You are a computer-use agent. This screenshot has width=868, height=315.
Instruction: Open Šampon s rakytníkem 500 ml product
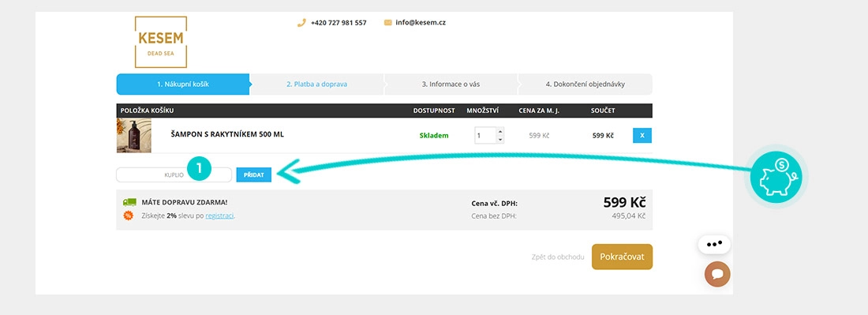click(227, 134)
